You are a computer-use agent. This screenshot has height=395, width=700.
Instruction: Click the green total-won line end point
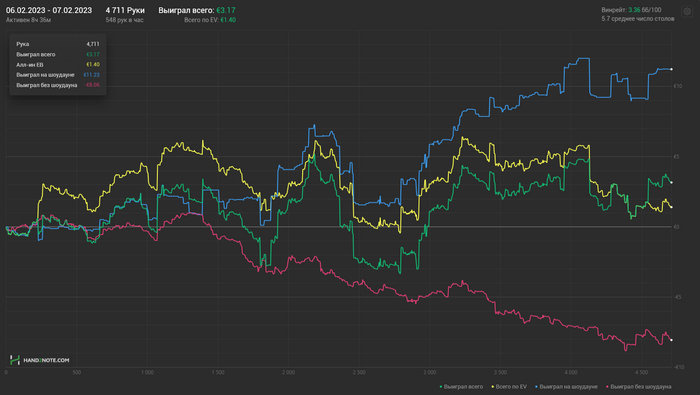tap(671, 183)
